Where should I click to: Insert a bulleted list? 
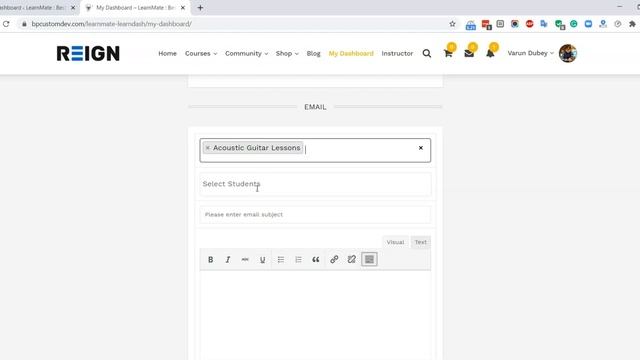tap(281, 260)
